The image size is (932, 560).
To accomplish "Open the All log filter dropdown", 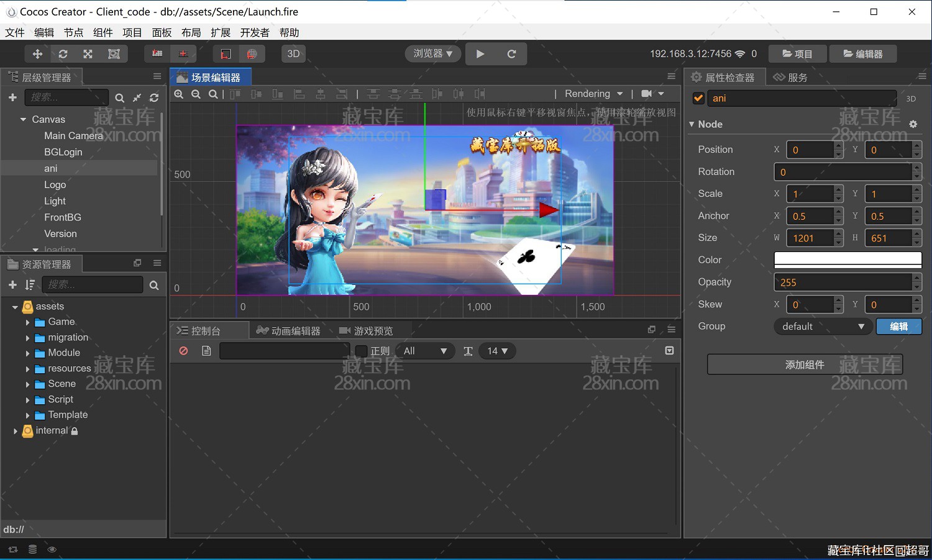I will (x=425, y=351).
